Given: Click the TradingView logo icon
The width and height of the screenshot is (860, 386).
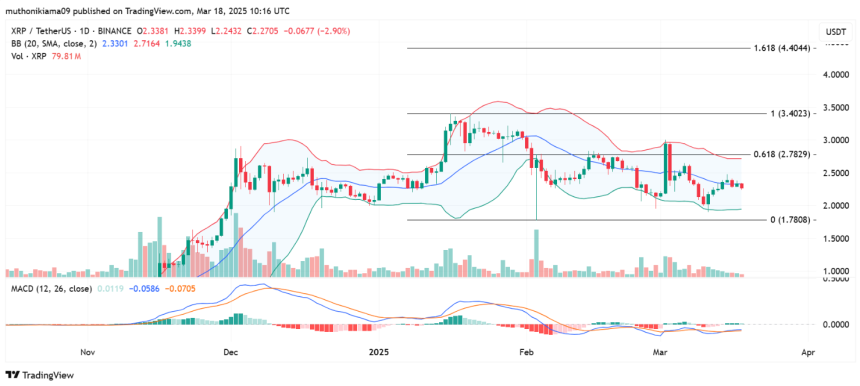Looking at the screenshot, I should 13,375.
